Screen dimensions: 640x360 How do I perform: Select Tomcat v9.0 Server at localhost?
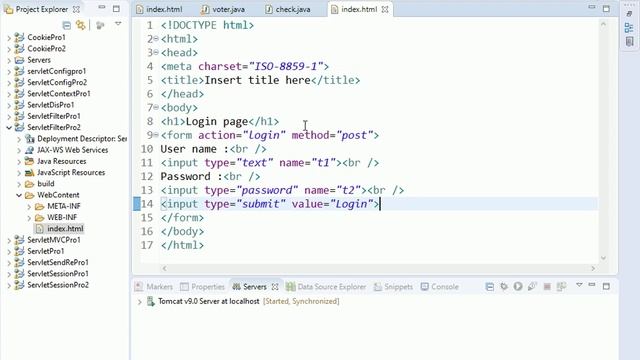click(x=209, y=301)
